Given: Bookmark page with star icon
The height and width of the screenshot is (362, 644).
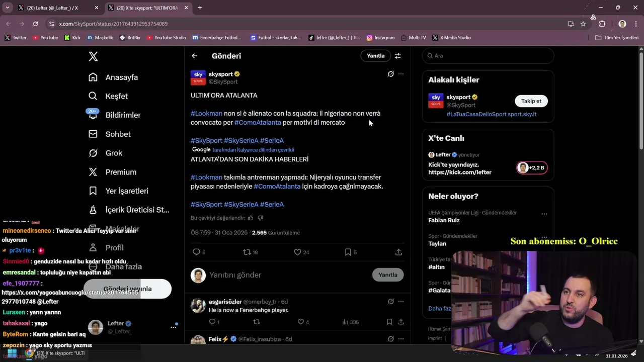Looking at the screenshot, I should 583,24.
